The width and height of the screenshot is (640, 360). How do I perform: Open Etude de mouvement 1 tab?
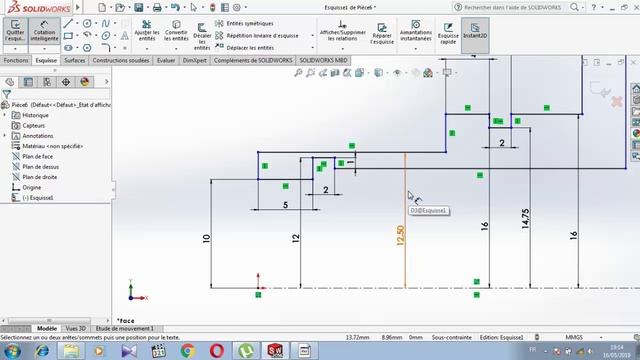124,329
